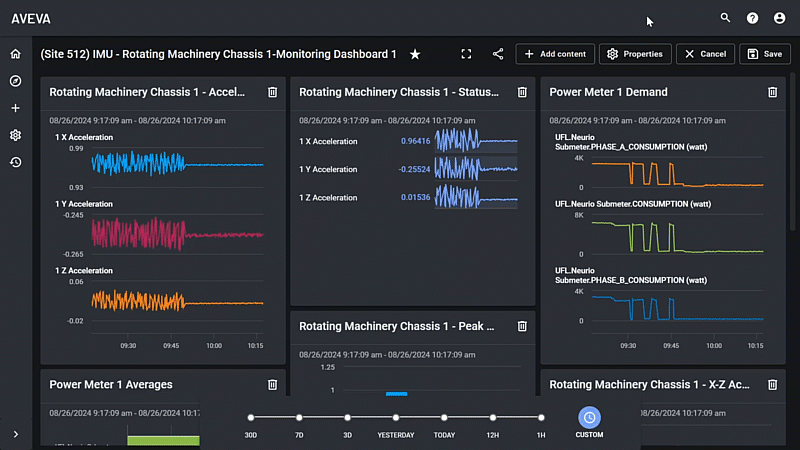Cancel the dashboard editing
This screenshot has height=450, width=800.
(x=705, y=54)
